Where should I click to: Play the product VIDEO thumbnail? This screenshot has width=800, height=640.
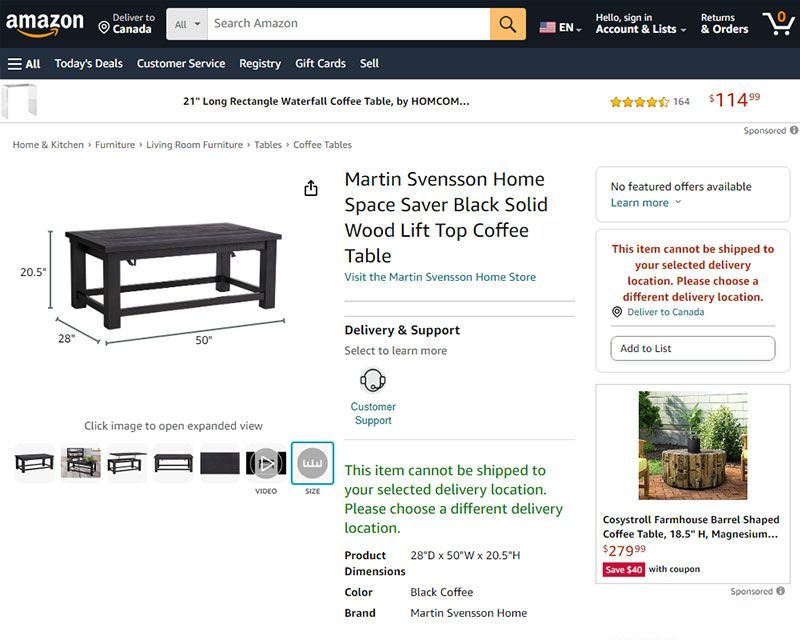pyautogui.click(x=266, y=463)
